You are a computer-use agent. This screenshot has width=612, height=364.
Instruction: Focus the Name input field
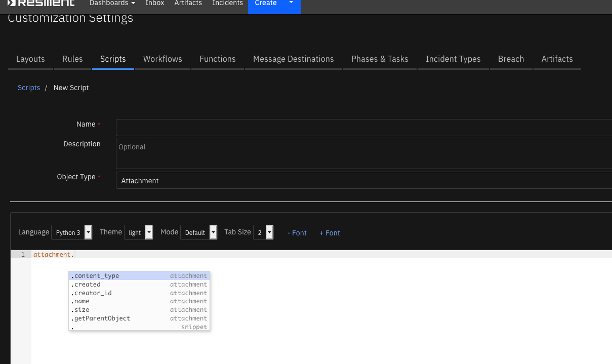tap(364, 128)
